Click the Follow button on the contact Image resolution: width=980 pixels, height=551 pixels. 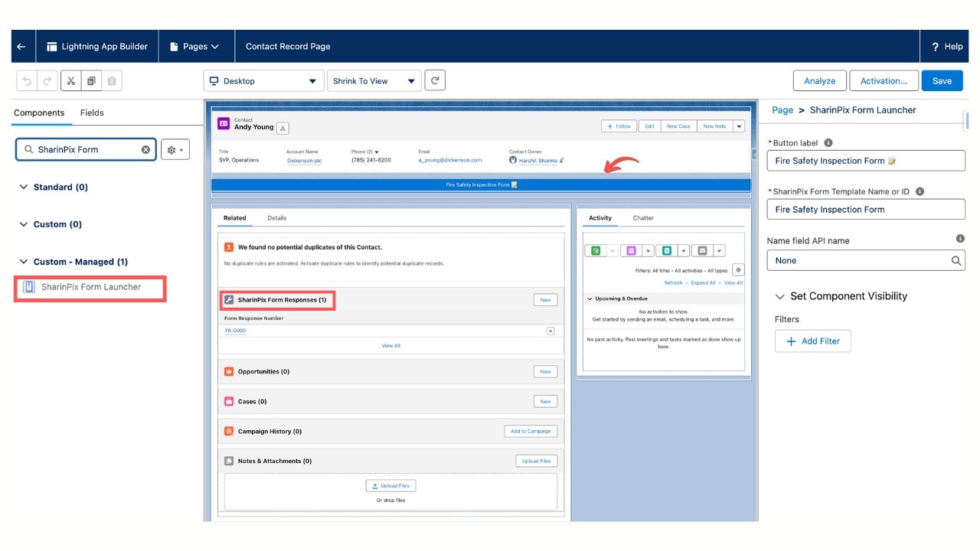coord(618,126)
